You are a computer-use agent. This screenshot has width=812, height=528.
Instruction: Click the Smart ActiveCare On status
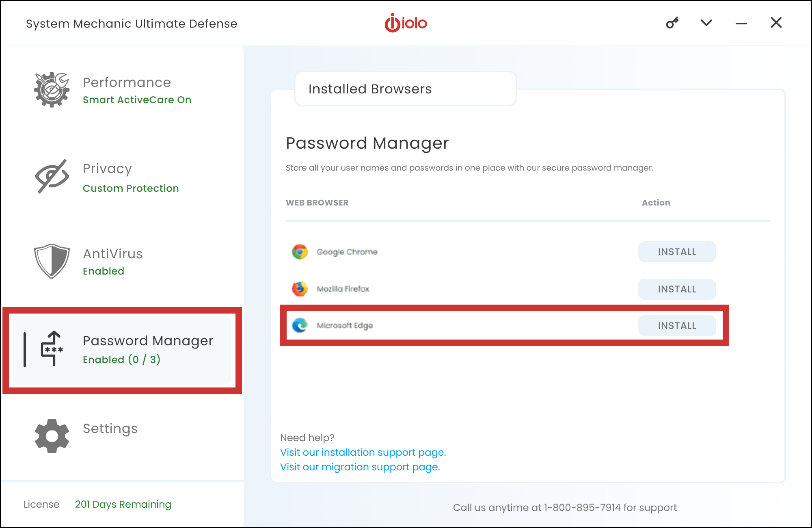(x=137, y=100)
